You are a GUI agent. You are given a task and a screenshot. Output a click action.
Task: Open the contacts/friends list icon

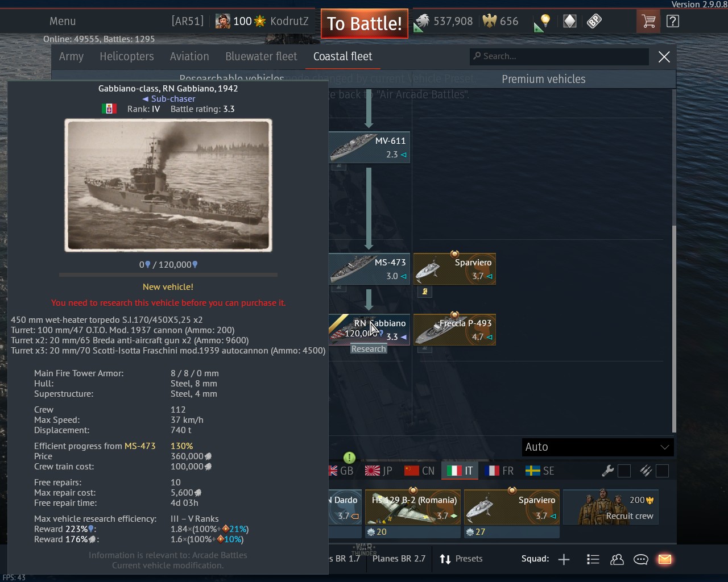(617, 559)
